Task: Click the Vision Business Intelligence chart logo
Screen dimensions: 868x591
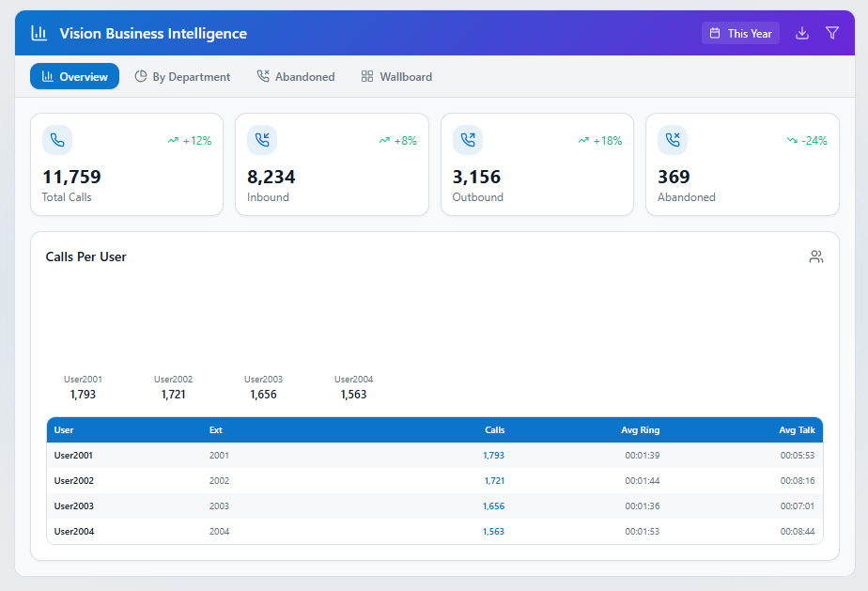Action: 39,33
